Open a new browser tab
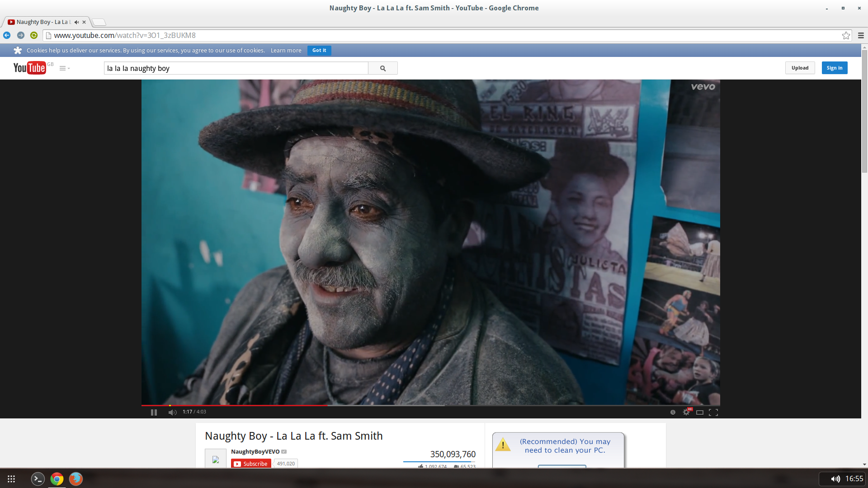The image size is (868, 488). click(x=99, y=22)
